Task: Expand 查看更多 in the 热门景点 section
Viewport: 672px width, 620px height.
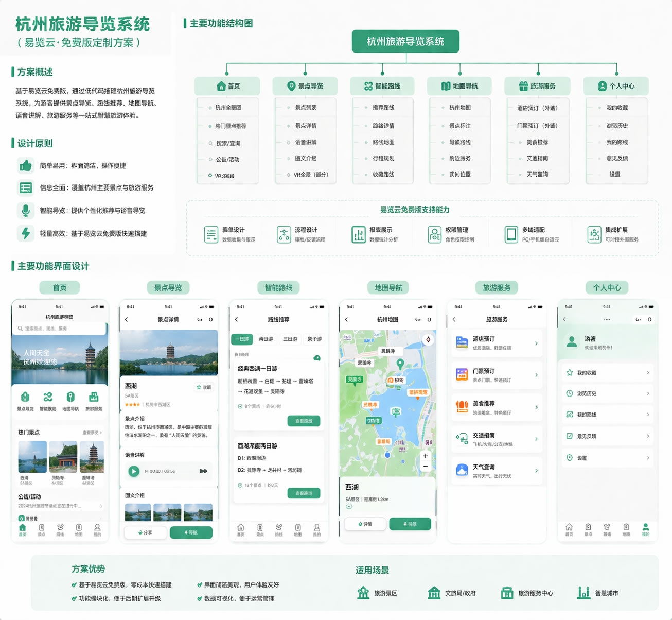Action: pos(92,433)
